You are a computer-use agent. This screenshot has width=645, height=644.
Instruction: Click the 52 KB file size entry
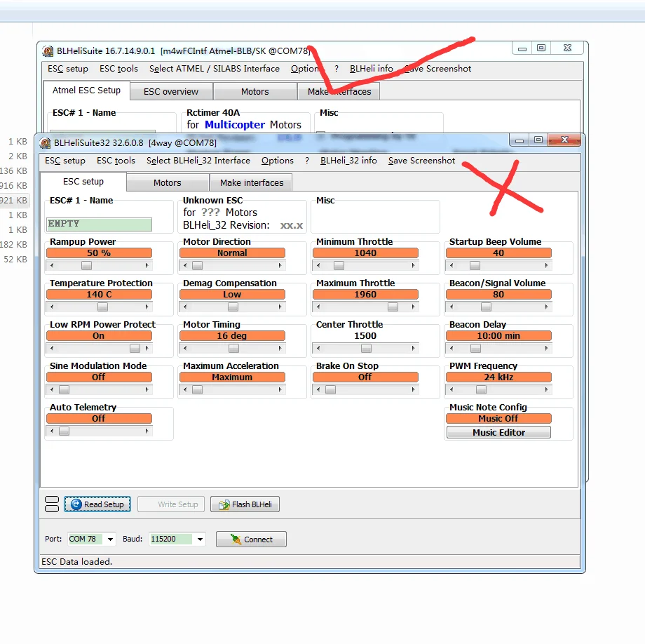(15, 260)
